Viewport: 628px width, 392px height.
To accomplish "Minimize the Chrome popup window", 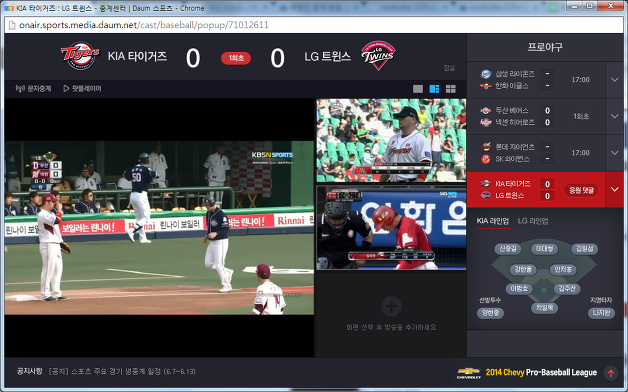I will click(575, 6).
